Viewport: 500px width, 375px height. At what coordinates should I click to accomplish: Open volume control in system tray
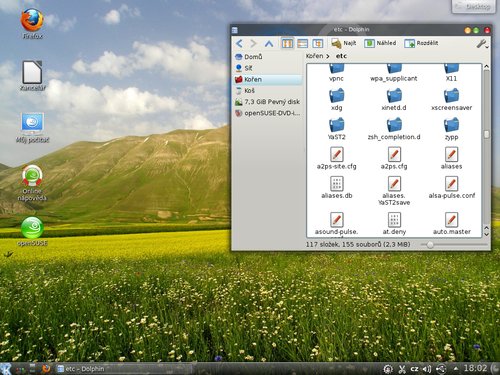pos(427,369)
